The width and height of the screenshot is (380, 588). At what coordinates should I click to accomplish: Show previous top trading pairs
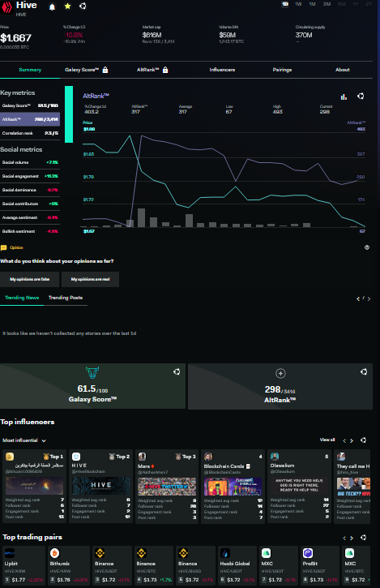344,539
